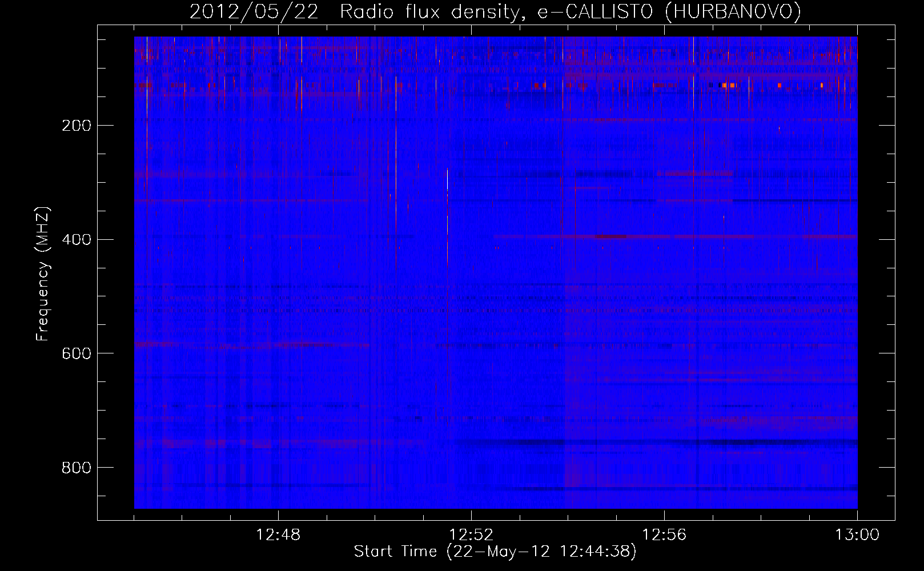Click the 800 frequency tick label
Image resolution: width=924 pixels, height=571 pixels.
point(76,468)
